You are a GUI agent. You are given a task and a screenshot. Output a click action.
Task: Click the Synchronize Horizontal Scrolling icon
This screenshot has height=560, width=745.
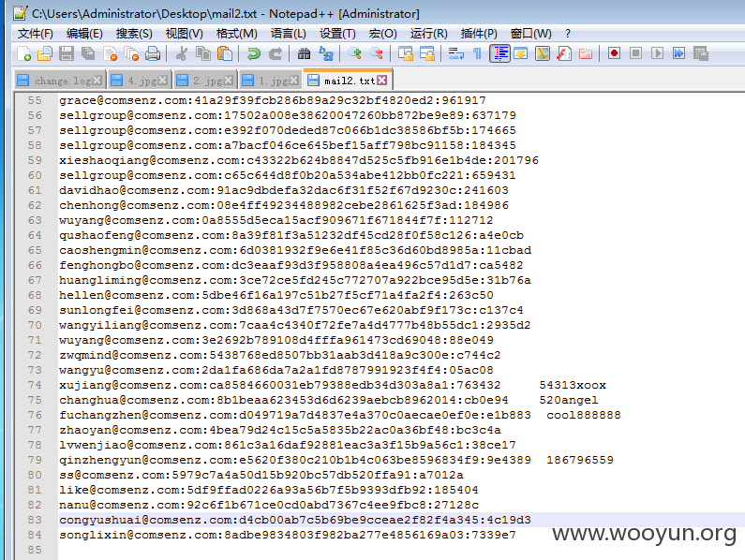[x=427, y=53]
